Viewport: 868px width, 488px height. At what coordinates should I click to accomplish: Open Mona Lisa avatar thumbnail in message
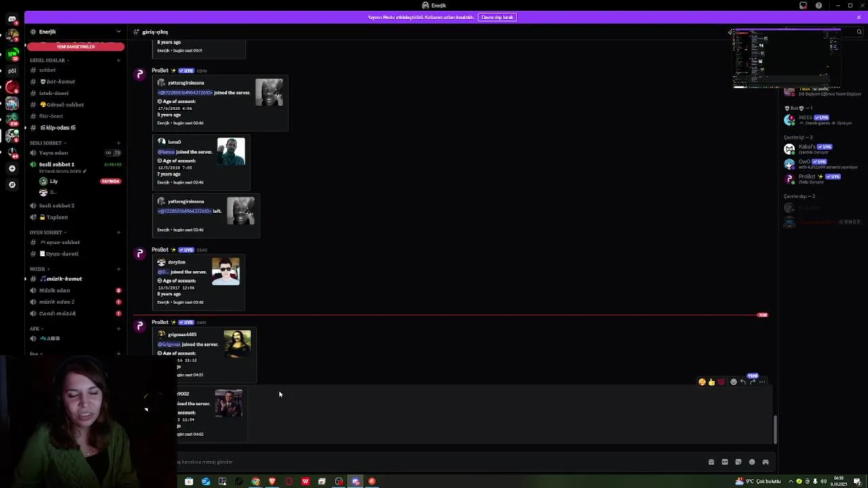tap(237, 344)
